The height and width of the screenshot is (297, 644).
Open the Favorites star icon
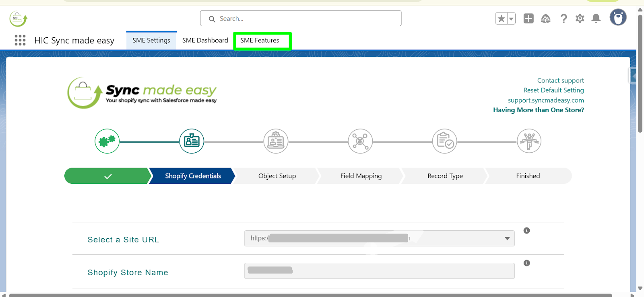[501, 18]
